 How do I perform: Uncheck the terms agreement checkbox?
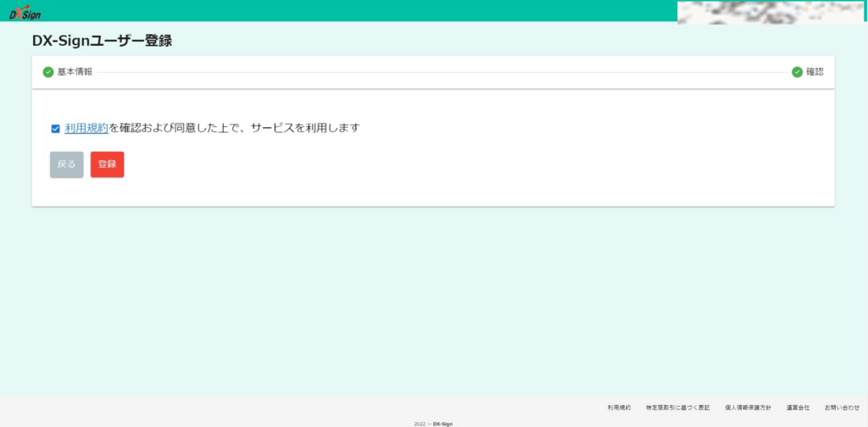(55, 129)
